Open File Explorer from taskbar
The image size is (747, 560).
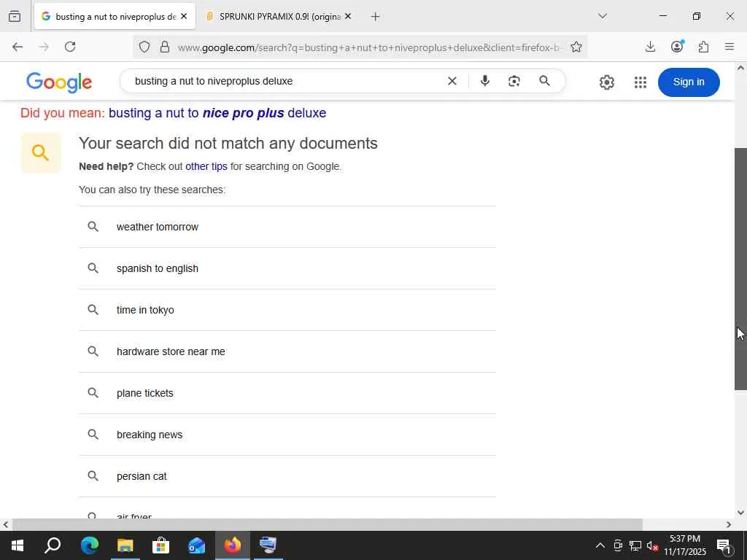(125, 545)
